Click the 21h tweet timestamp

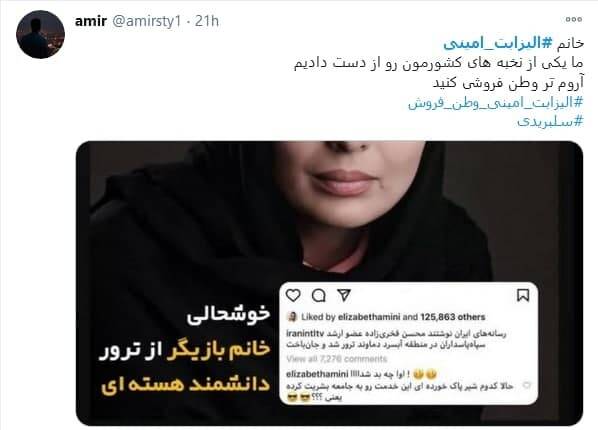pos(207,21)
